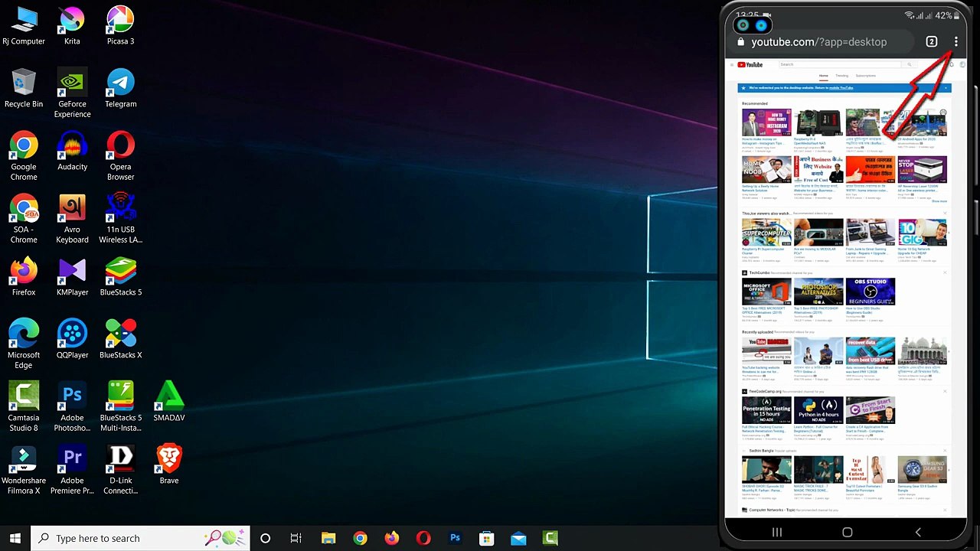Open the YouTube hamburger guide menu

click(732, 65)
